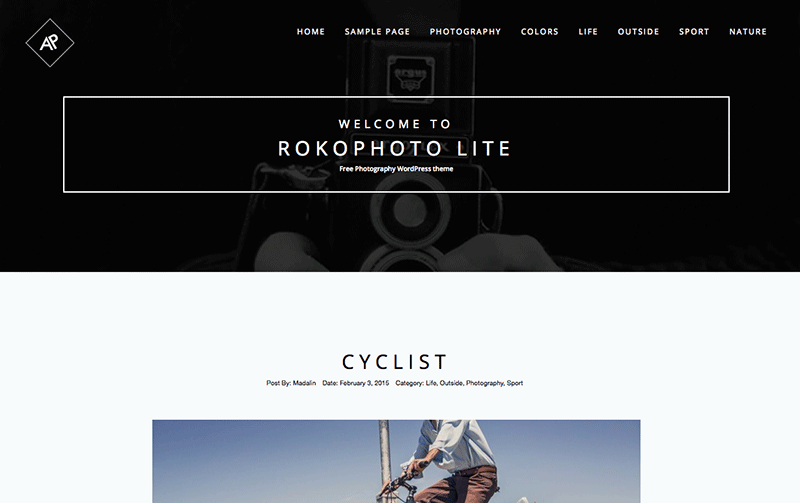Select Outside in the top navigation
This screenshot has height=503, width=800.
click(638, 32)
